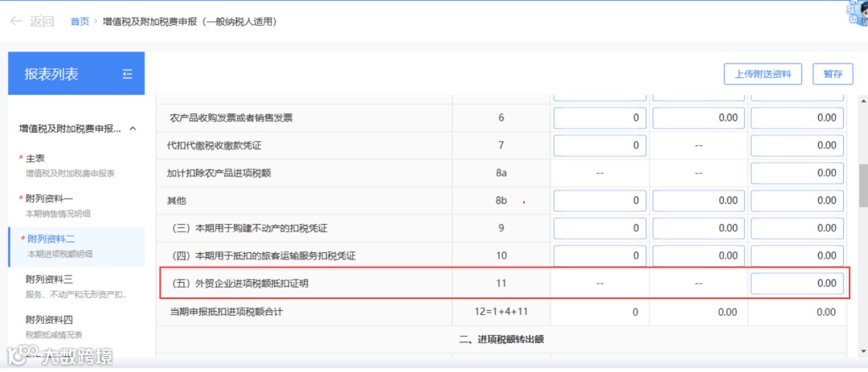Click the amount field for row 10
This screenshot has height=372, width=868.
coord(698,255)
